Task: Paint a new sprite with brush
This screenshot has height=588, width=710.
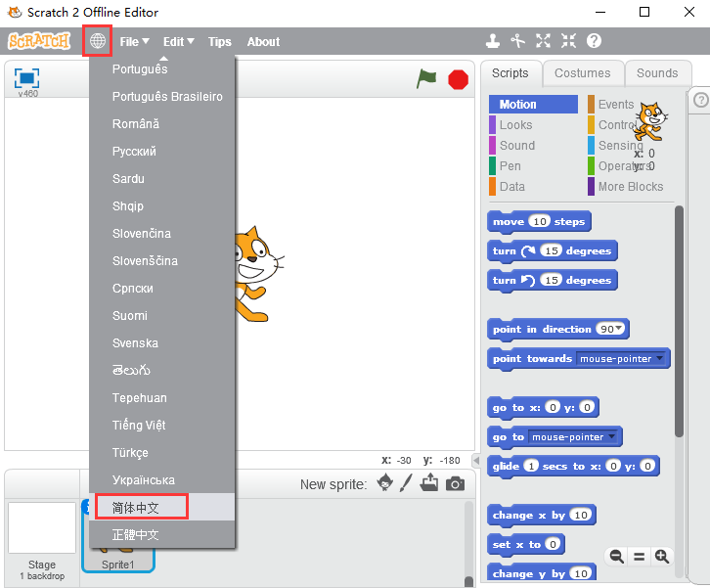Action: pyautogui.click(x=406, y=483)
